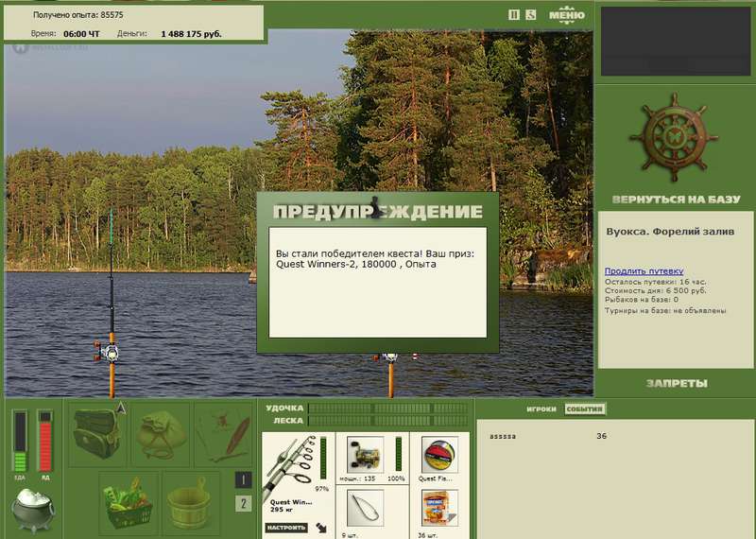Toggle the sound S button
This screenshot has height=539, width=756.
click(x=531, y=14)
